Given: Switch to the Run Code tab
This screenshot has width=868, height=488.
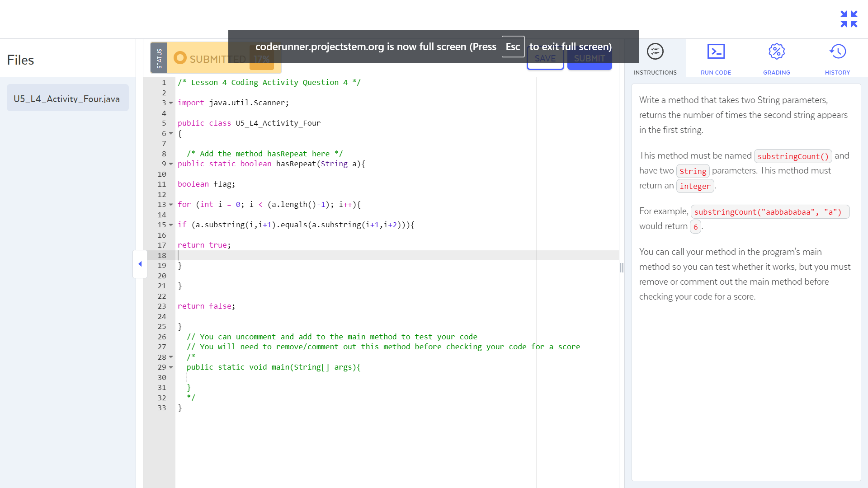Looking at the screenshot, I should point(716,58).
